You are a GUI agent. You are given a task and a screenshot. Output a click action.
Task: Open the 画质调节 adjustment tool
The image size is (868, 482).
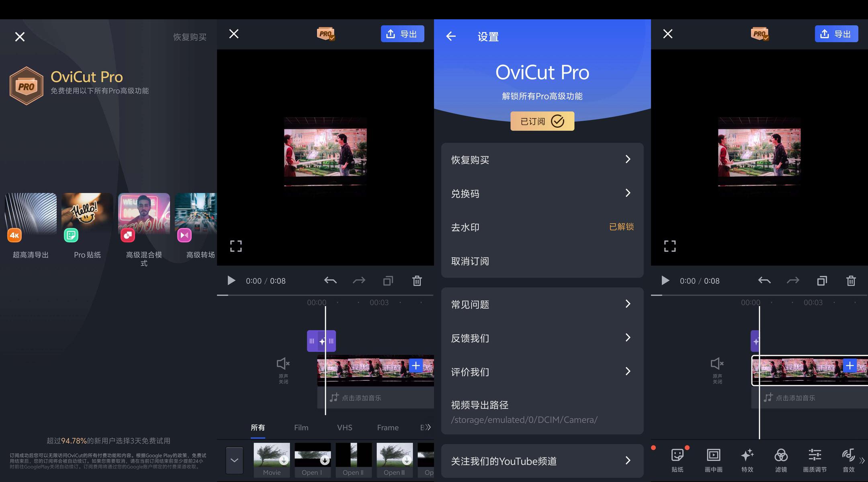pyautogui.click(x=815, y=460)
